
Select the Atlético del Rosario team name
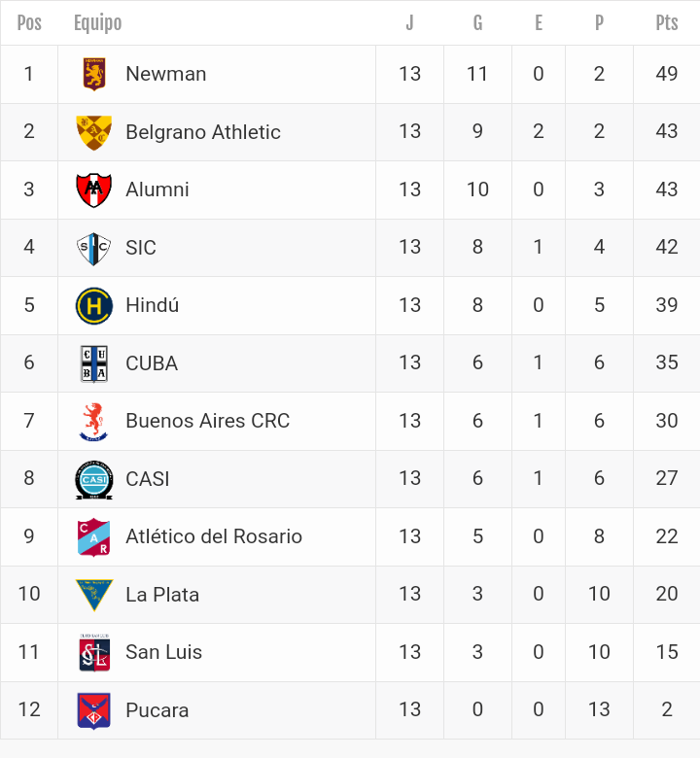click(213, 536)
